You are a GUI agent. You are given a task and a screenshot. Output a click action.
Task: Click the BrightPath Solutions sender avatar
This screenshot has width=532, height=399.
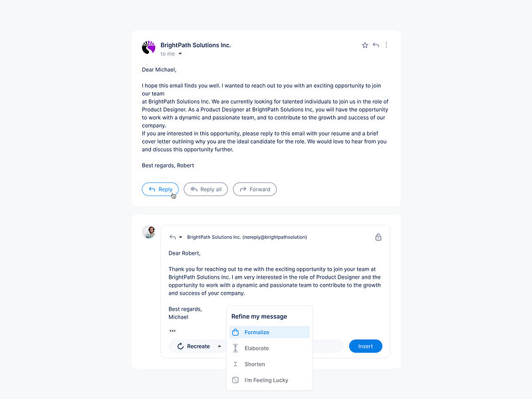click(148, 47)
